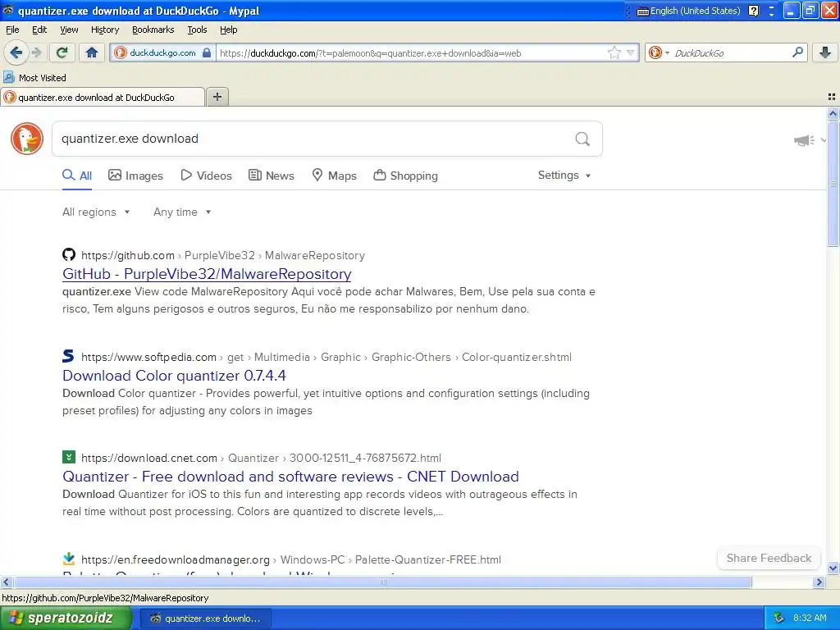Click the freedownloadmanager favicon icon
The image size is (840, 630).
click(x=69, y=559)
